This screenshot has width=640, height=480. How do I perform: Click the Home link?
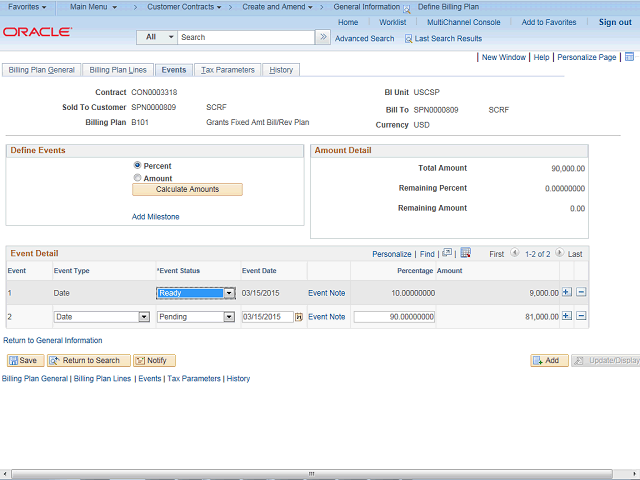click(348, 22)
